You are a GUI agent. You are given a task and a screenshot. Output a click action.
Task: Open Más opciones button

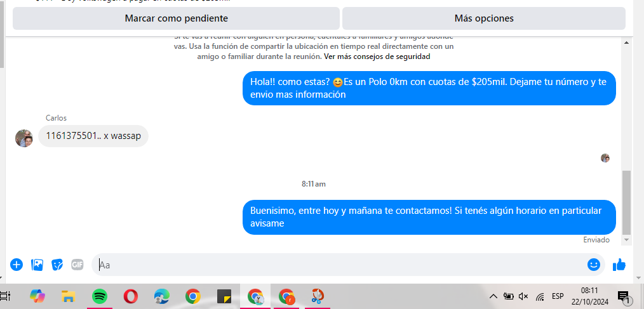[484, 18]
